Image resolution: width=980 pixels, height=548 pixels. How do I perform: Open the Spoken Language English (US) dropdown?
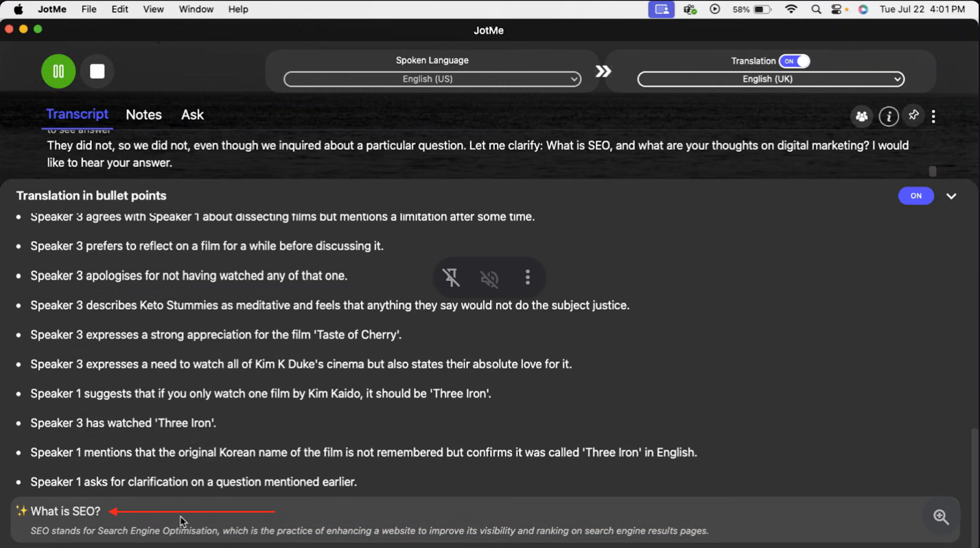click(432, 79)
